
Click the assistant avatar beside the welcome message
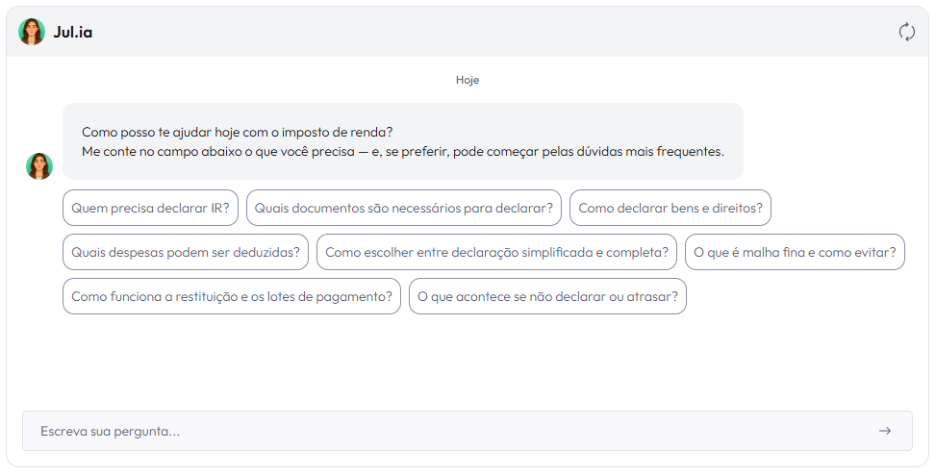[x=39, y=166]
